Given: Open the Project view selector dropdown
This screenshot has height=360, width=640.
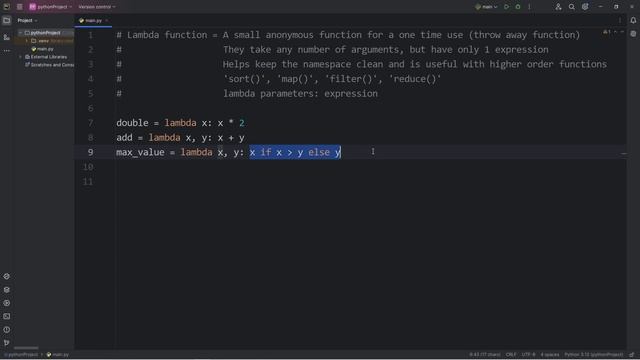Looking at the screenshot, I should pyautogui.click(x=27, y=20).
